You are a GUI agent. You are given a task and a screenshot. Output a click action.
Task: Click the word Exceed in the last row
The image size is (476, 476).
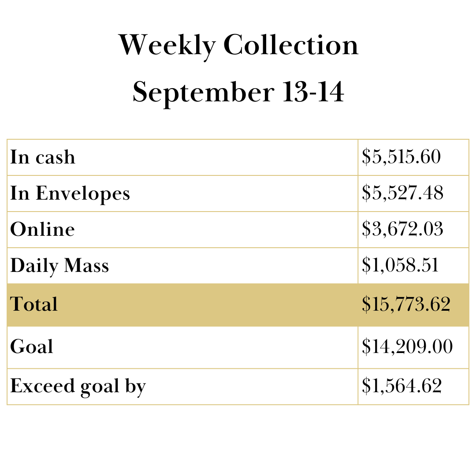click(43, 387)
